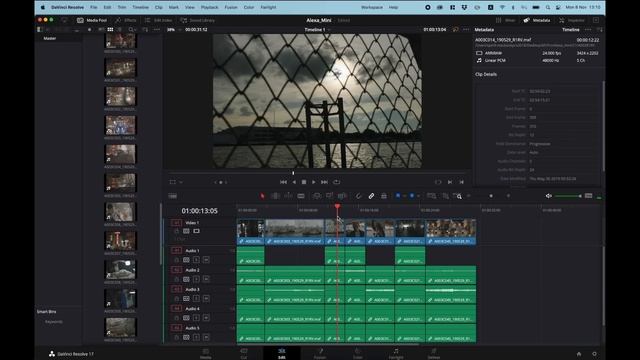The height and width of the screenshot is (360, 640).
Task: Click the Replace Clip edit icon
Action: pyautogui.click(x=342, y=196)
